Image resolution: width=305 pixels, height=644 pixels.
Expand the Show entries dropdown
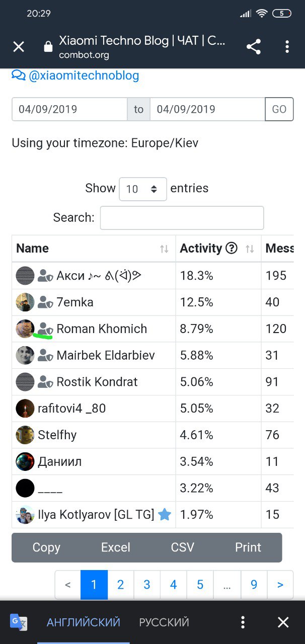[143, 189]
